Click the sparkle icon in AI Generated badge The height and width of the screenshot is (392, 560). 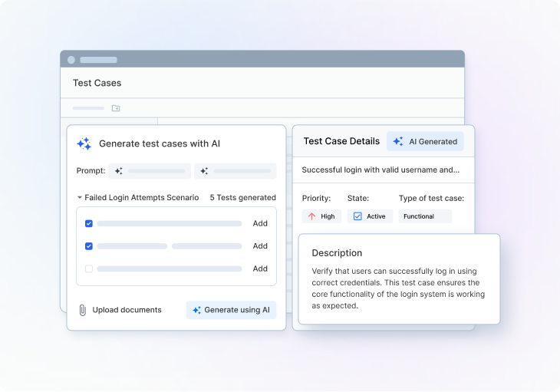(397, 141)
